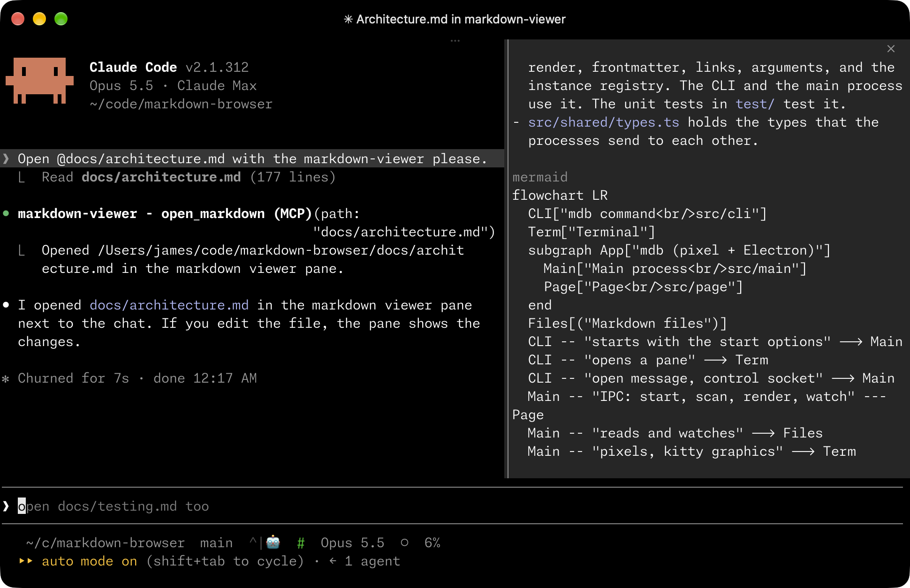Viewport: 910px width, 588px height.
Task: Click '~/code/markdown-browser' path in header
Action: [x=181, y=104]
